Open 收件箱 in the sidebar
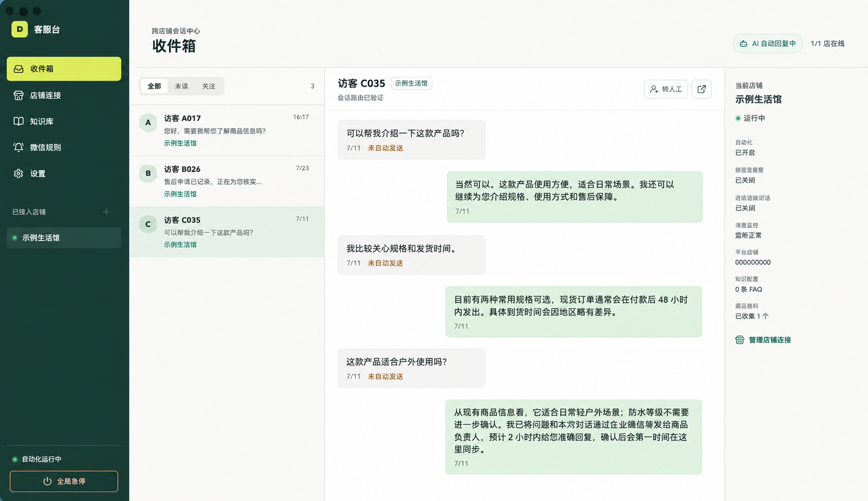This screenshot has width=868, height=501. click(64, 69)
